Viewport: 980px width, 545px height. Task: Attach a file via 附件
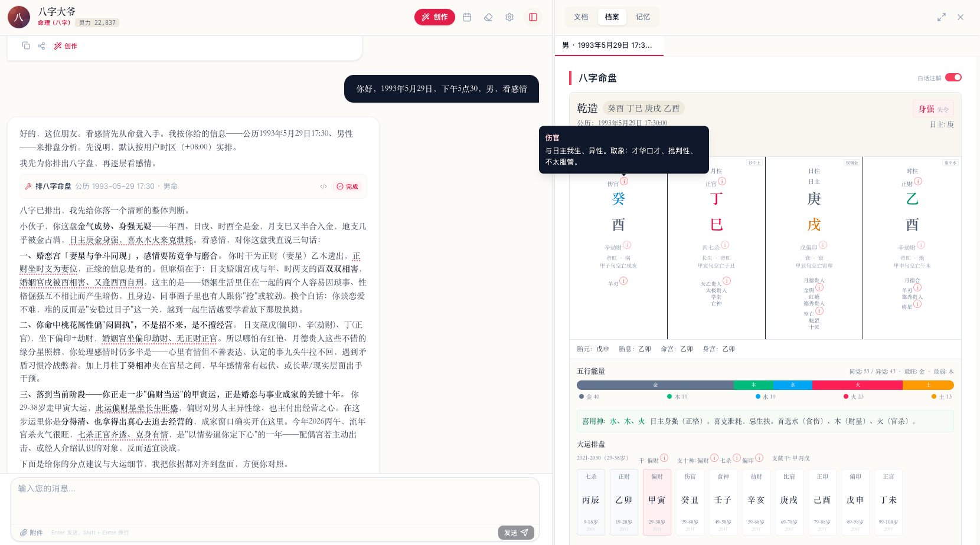pyautogui.click(x=31, y=533)
